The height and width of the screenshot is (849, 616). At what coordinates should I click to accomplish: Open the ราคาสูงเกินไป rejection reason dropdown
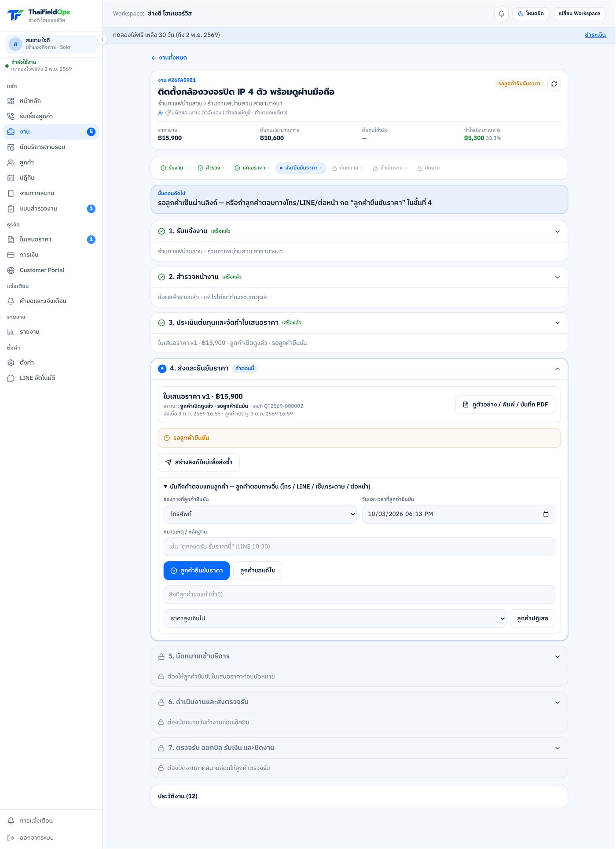click(335, 618)
